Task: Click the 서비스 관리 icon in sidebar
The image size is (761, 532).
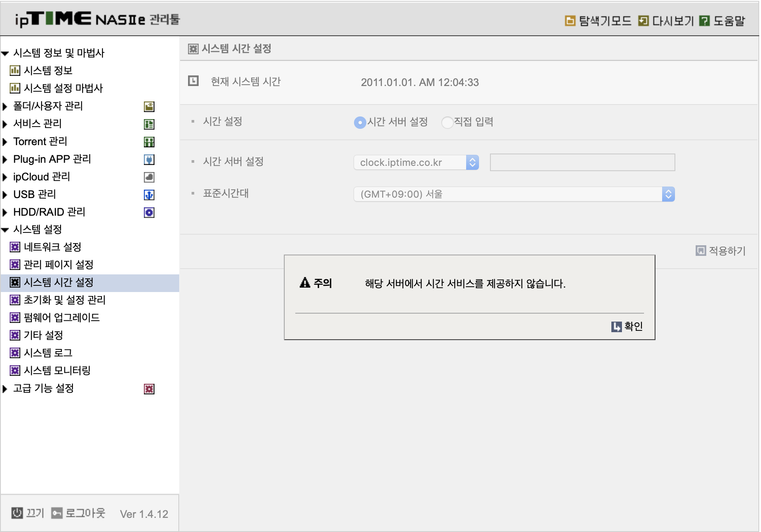Action: [149, 124]
